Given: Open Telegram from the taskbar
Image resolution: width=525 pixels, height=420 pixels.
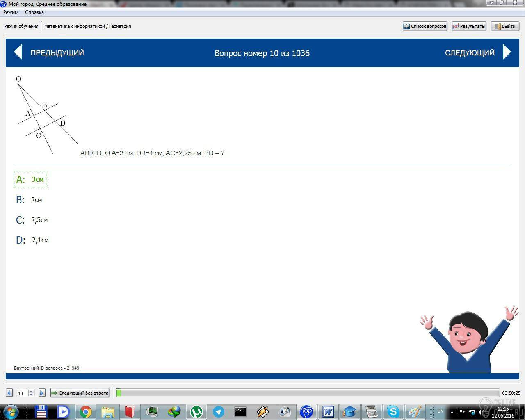Looking at the screenshot, I should pyautogui.click(x=218, y=411).
